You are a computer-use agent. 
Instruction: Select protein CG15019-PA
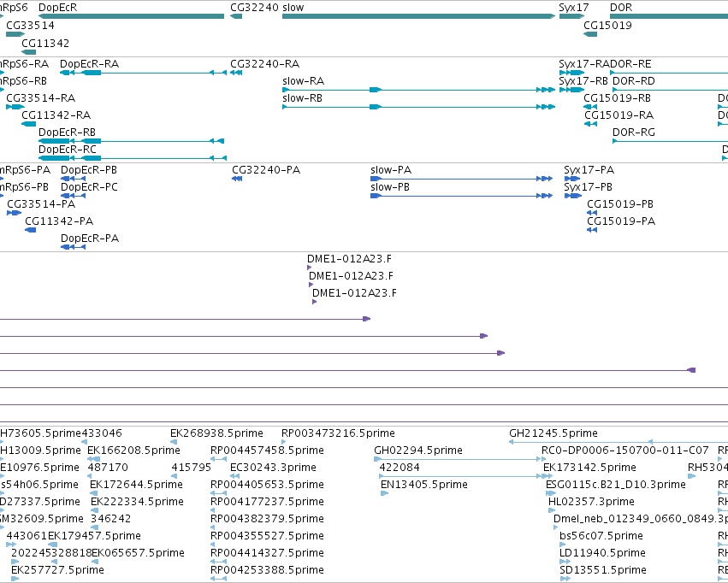pyautogui.click(x=592, y=230)
